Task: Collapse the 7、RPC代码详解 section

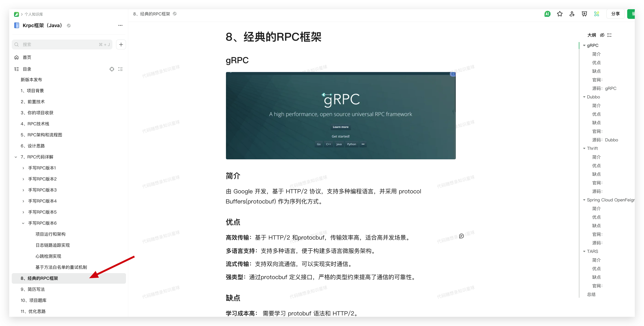Action: click(16, 157)
